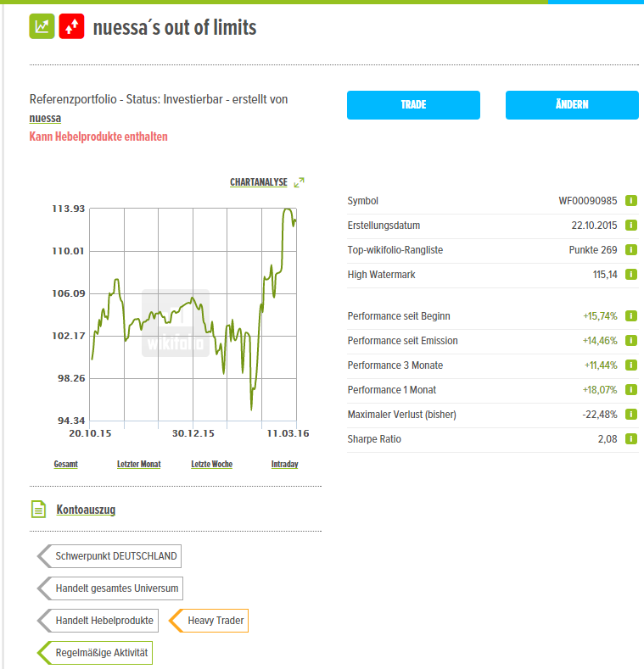Click the red leverage arrows icon
The width and height of the screenshot is (644, 669).
click(71, 27)
